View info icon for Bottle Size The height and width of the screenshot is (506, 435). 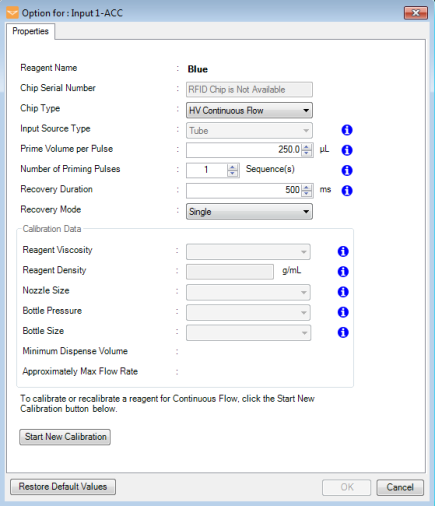(x=343, y=332)
